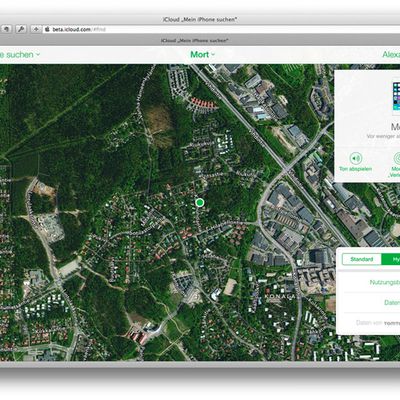This screenshot has width=400, height=400.
Task: Open the Nutzungsbedingungen link
Action: tap(385, 282)
